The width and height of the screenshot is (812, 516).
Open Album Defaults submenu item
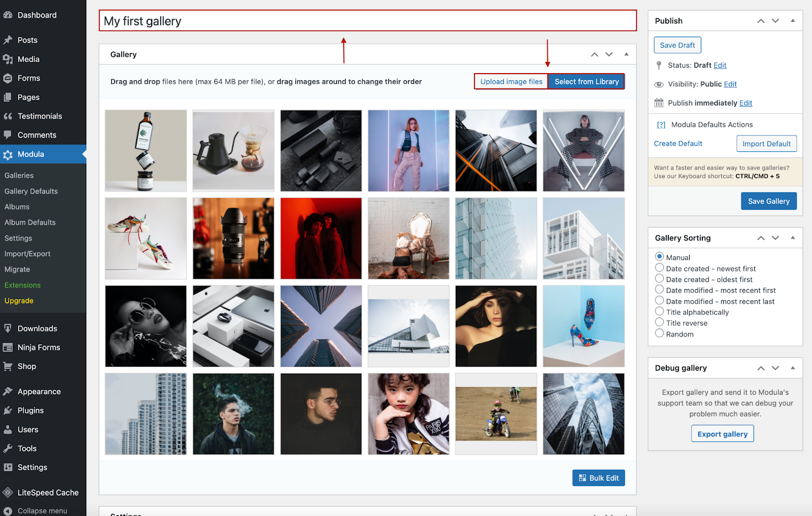[30, 222]
